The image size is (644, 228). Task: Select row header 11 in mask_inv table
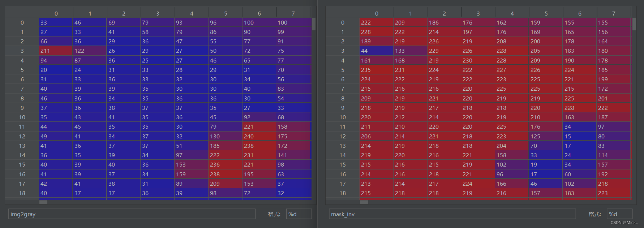pos(343,127)
